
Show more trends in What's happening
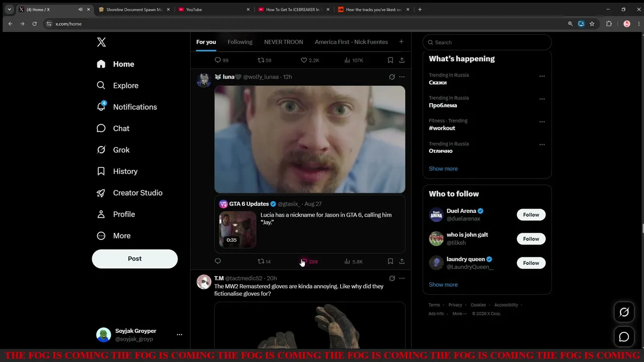(x=443, y=168)
